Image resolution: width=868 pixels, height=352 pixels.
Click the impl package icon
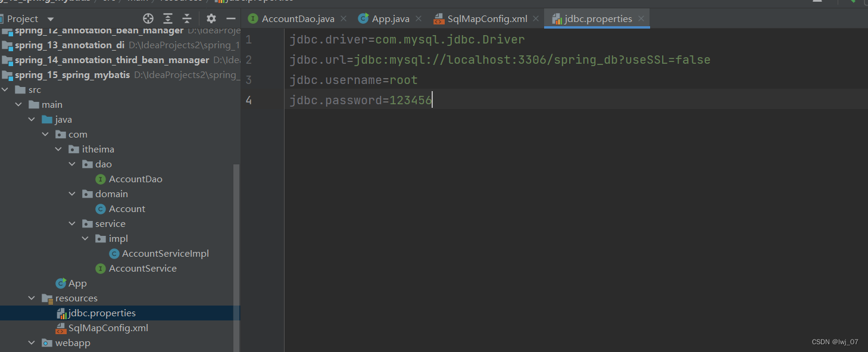(100, 239)
